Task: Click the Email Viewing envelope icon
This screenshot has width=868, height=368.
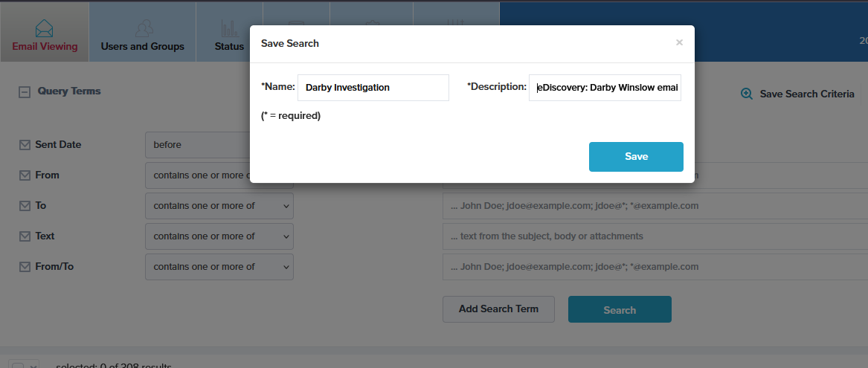Action: pyautogui.click(x=45, y=28)
